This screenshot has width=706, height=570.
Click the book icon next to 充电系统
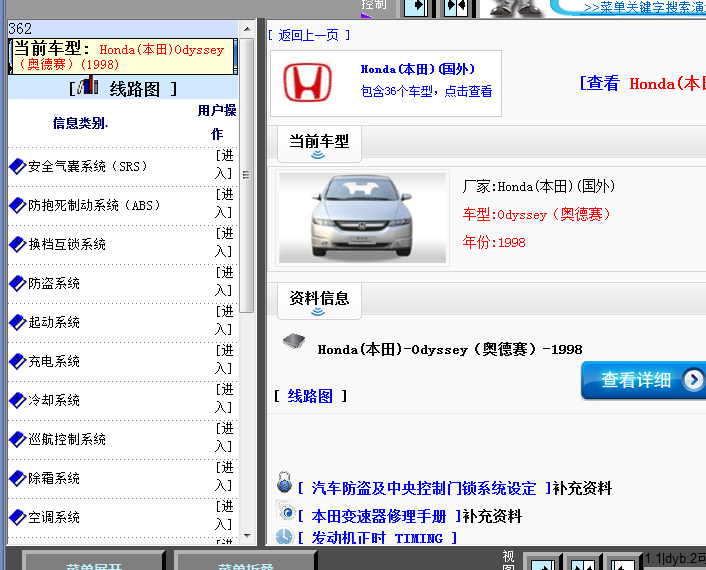tap(18, 362)
